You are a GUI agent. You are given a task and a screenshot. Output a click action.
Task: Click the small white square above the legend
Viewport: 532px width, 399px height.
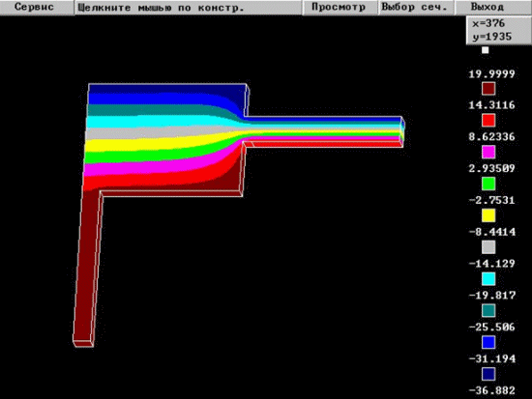coord(486,50)
